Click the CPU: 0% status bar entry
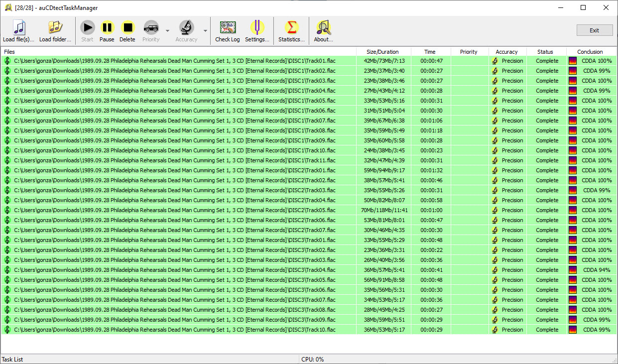 tap(313, 360)
